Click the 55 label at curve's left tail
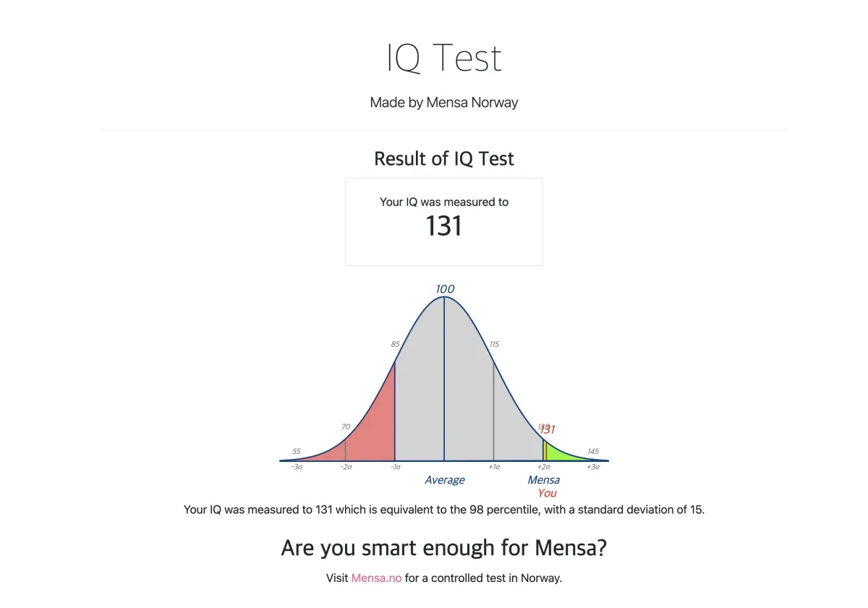 (297, 451)
